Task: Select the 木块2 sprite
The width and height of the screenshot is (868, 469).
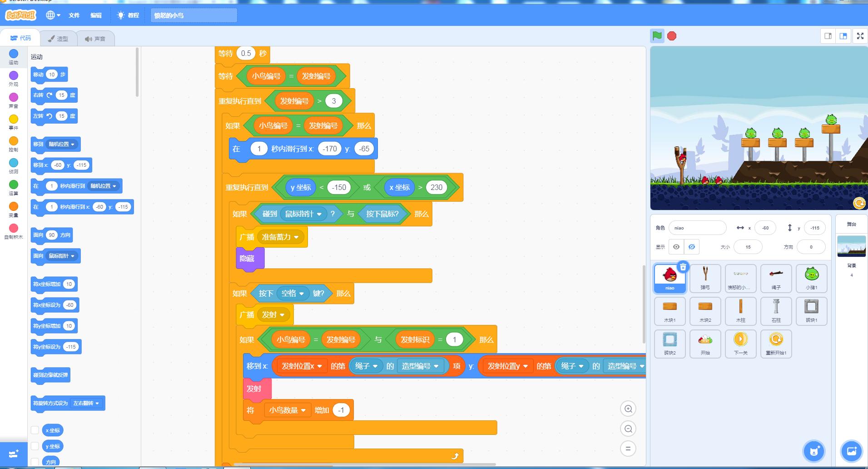Action: (705, 311)
